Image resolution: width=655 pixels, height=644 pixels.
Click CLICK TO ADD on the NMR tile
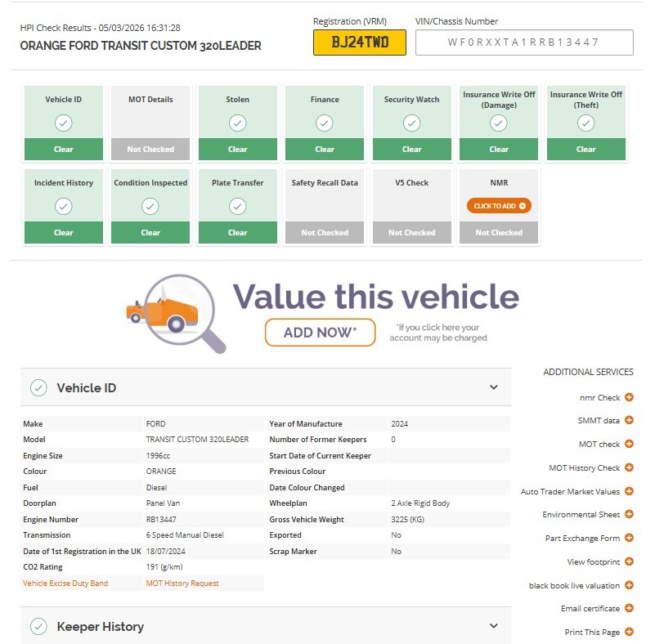point(499,206)
